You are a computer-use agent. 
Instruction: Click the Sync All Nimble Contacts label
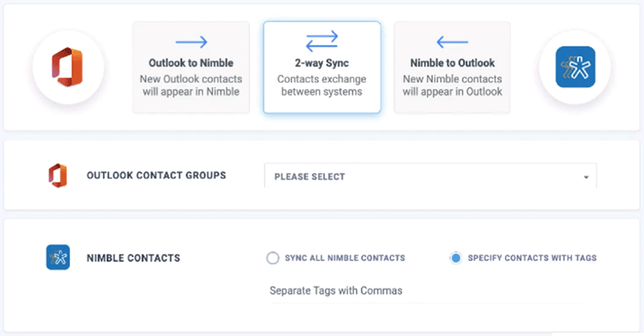click(x=345, y=258)
